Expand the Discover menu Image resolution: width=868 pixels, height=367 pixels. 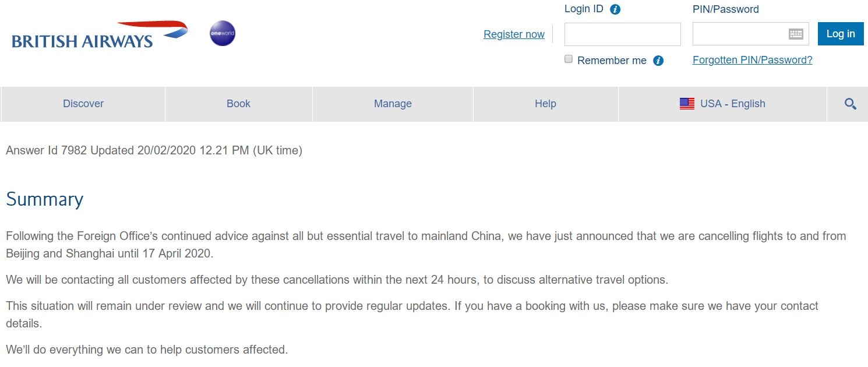83,104
